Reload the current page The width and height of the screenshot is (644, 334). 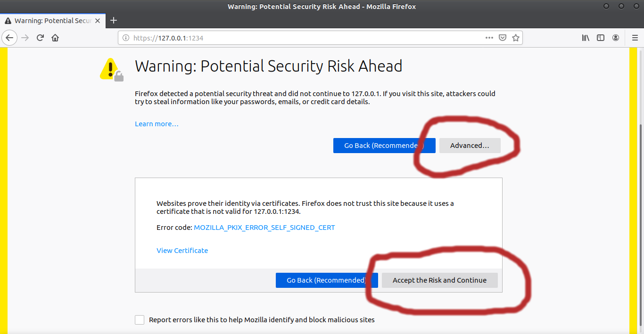point(41,38)
